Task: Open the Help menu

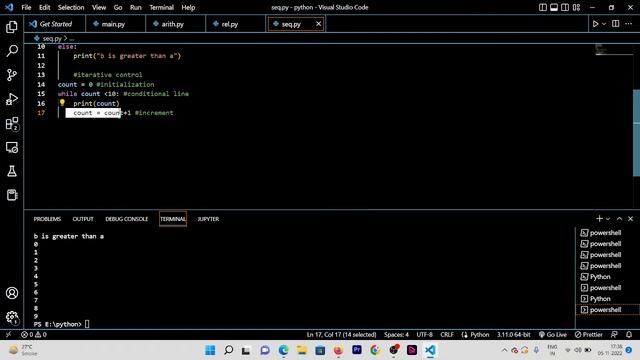Action: click(188, 7)
